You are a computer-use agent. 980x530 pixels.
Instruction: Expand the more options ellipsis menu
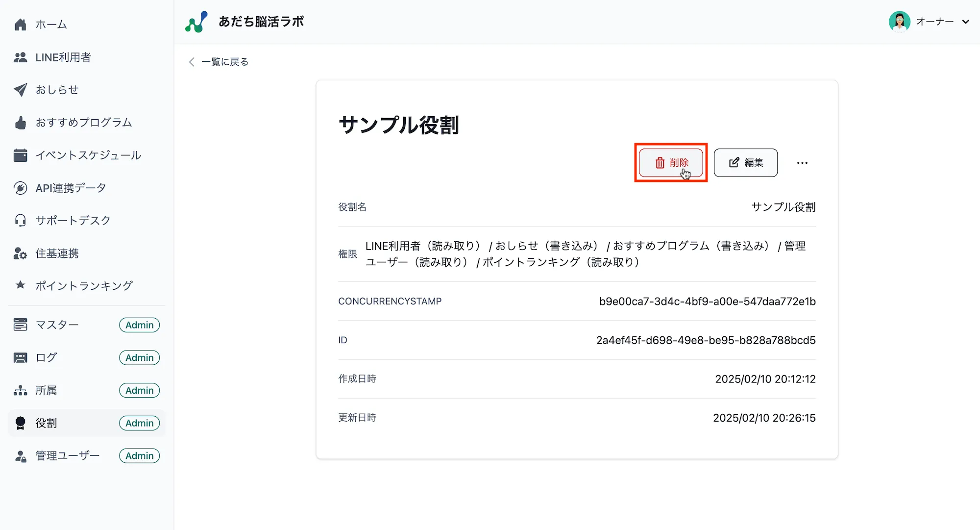tap(802, 163)
